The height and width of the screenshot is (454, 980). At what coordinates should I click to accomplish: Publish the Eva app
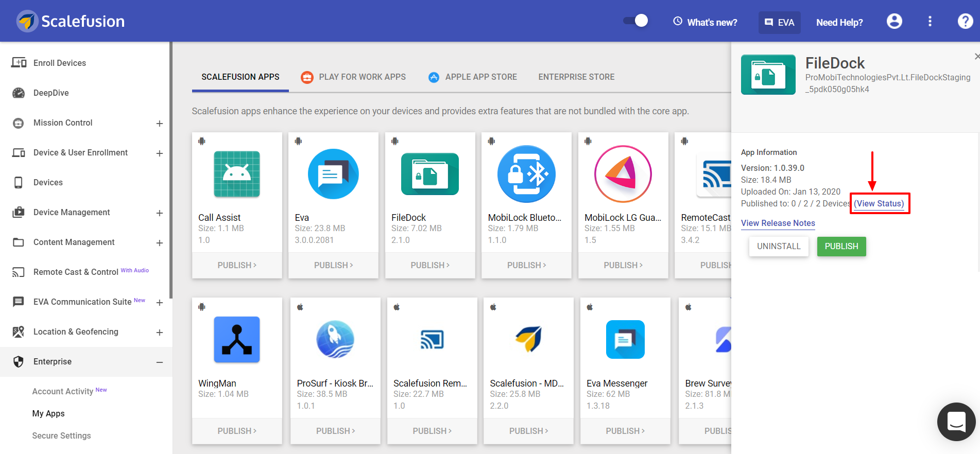point(333,265)
